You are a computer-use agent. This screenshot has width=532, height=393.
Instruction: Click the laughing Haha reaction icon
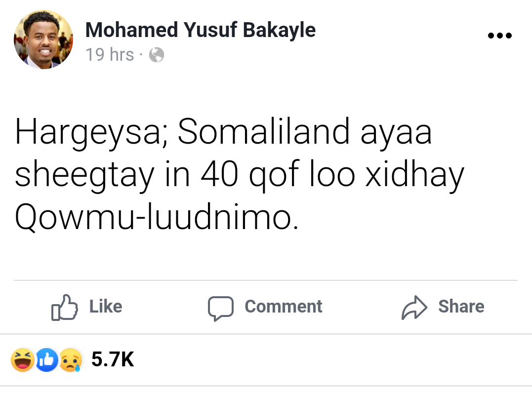tap(23, 360)
